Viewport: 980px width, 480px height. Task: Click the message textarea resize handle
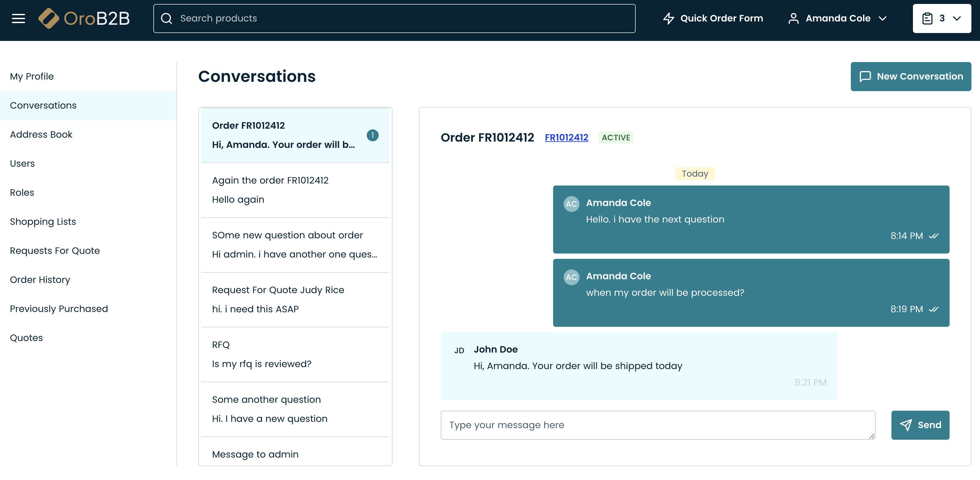(871, 436)
